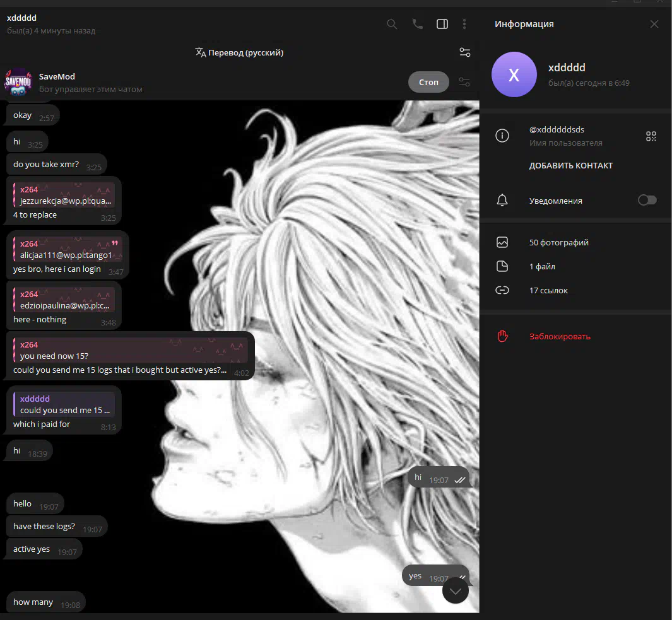672x620 pixels.
Task: Search within the xddddd chat
Action: tap(392, 24)
